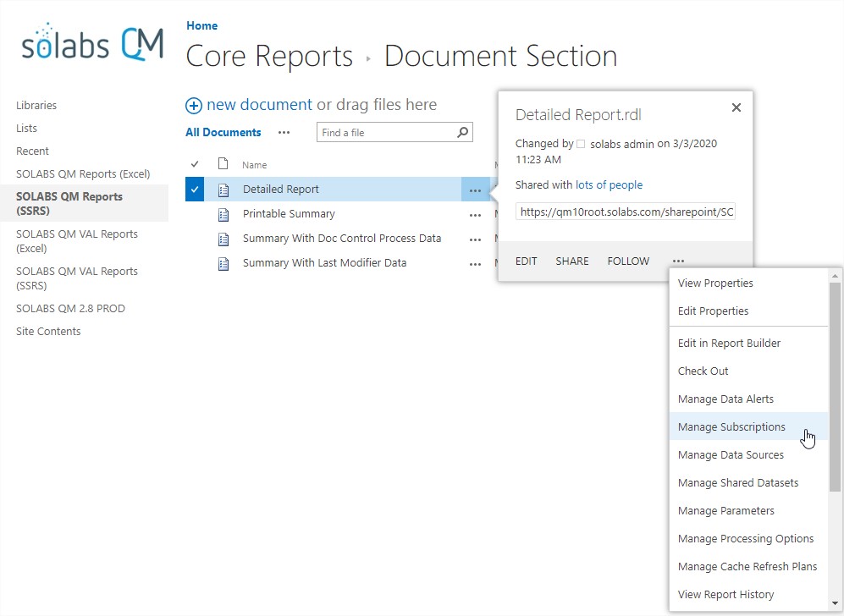The width and height of the screenshot is (844, 616).
Task: Switch to the All Documents view
Action: tap(223, 132)
